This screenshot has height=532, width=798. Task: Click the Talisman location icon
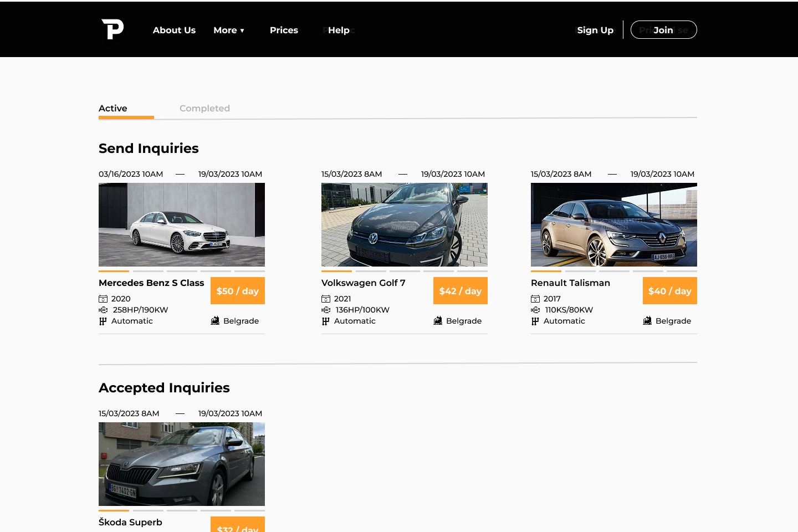[x=647, y=320]
